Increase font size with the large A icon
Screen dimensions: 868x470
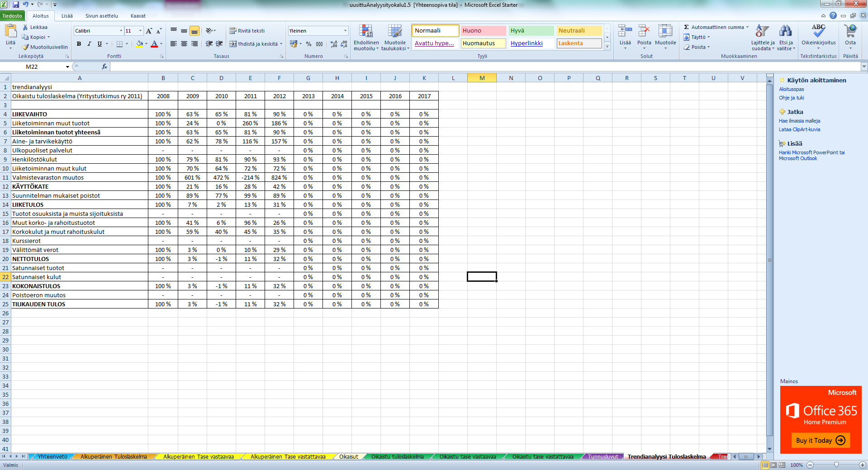pyautogui.click(x=149, y=31)
